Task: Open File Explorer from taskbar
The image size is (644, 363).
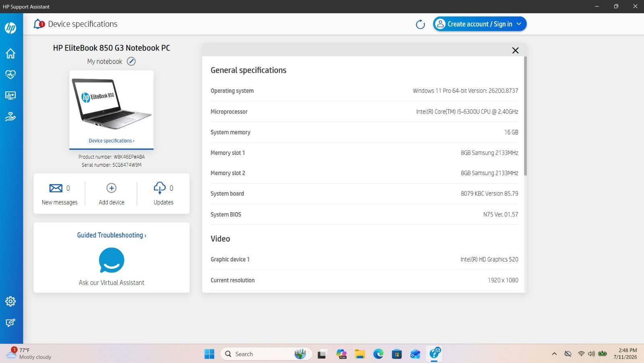Action: click(x=360, y=354)
